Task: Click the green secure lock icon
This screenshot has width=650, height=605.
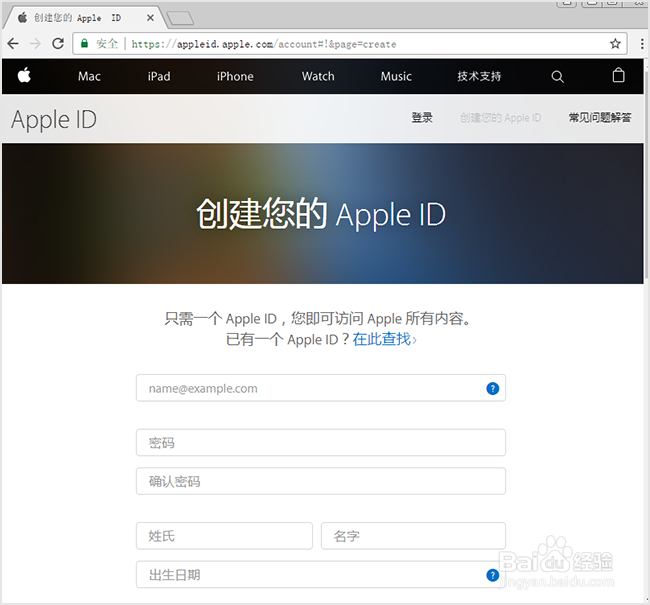Action: tap(84, 43)
